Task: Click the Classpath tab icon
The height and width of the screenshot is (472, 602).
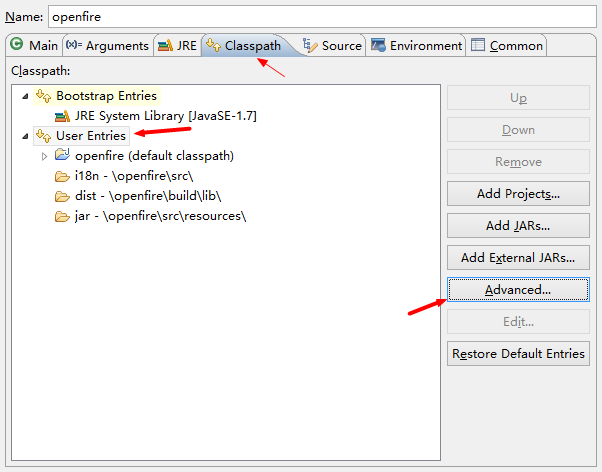Action: click(213, 45)
